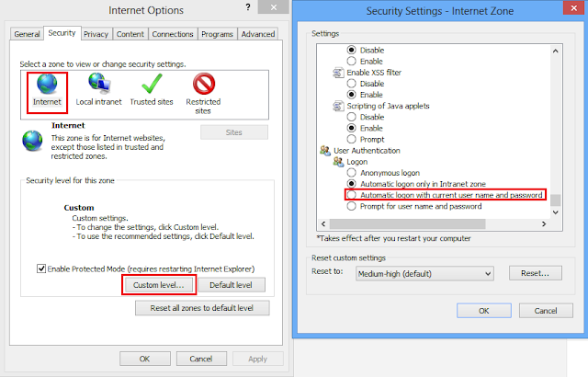Open the Advanced tab
The width and height of the screenshot is (588, 377).
tap(258, 34)
